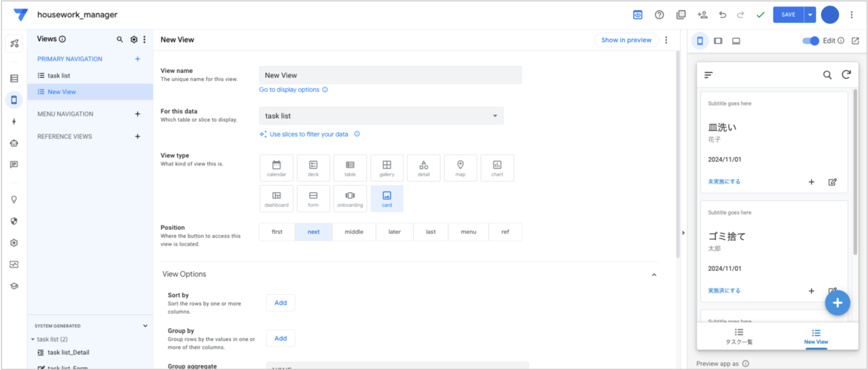
Task: Collapse preview pane with divider arrow
Action: [683, 233]
